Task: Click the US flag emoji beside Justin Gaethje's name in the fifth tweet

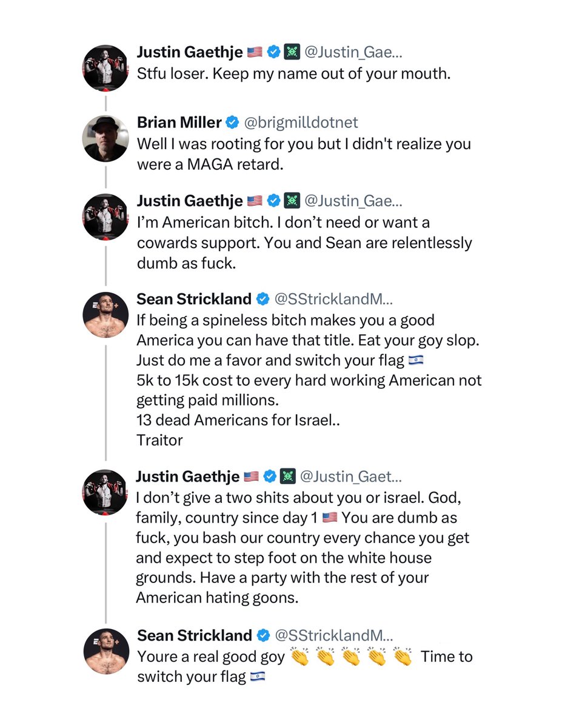Action: tap(251, 477)
